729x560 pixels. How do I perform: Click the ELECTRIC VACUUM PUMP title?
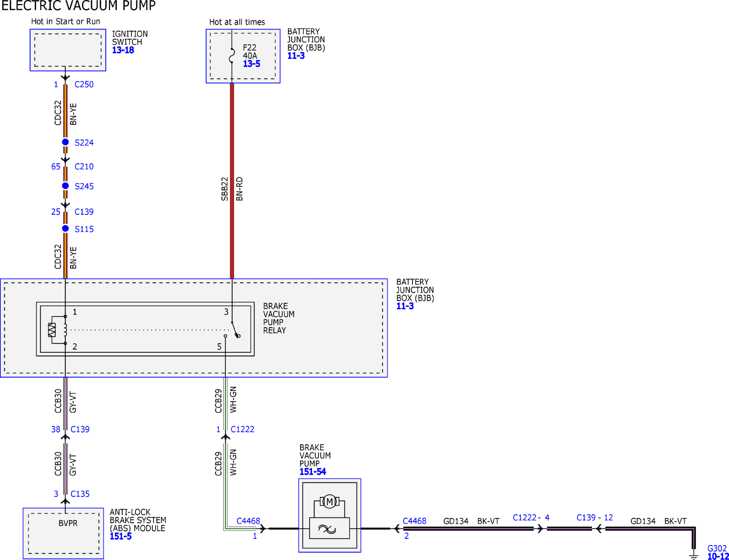click(x=78, y=5)
